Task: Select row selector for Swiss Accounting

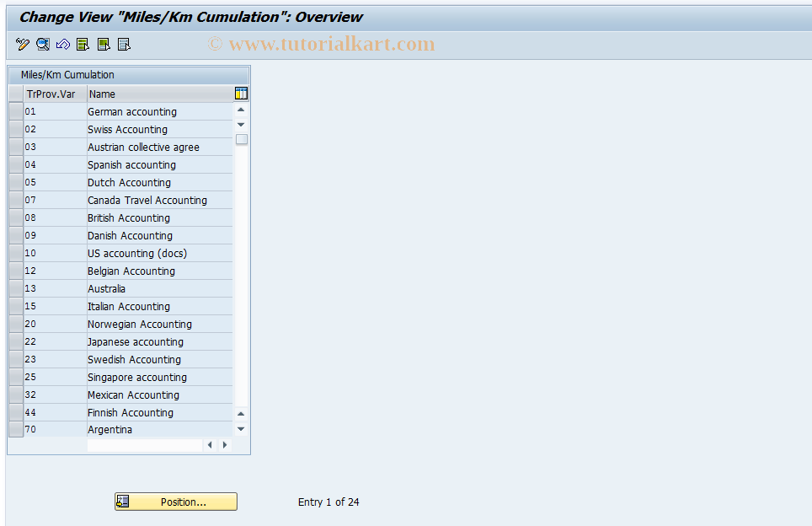Action: [x=16, y=129]
